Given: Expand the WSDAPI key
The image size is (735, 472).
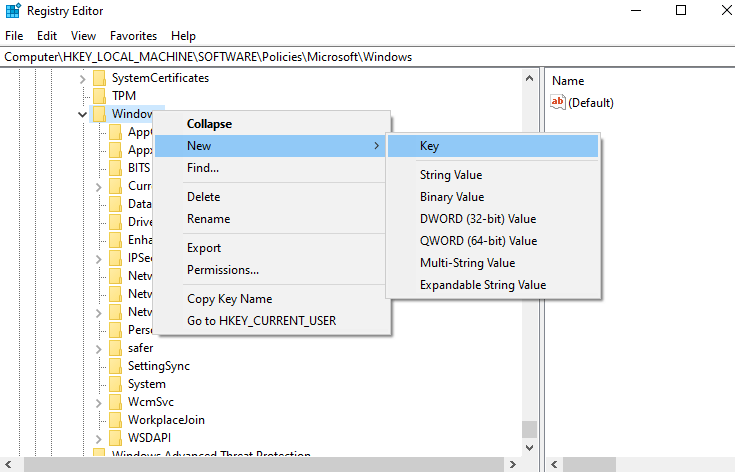Looking at the screenshot, I should [x=99, y=439].
